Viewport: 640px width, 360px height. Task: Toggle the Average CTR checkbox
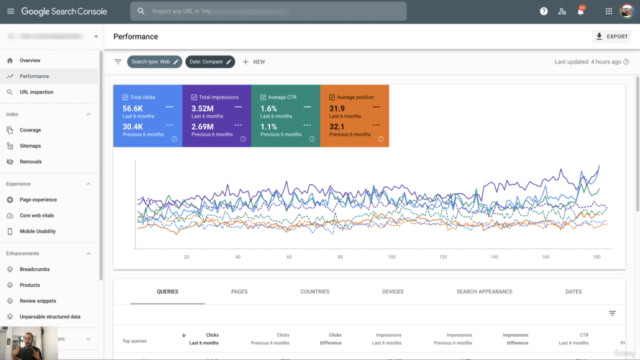pos(263,97)
